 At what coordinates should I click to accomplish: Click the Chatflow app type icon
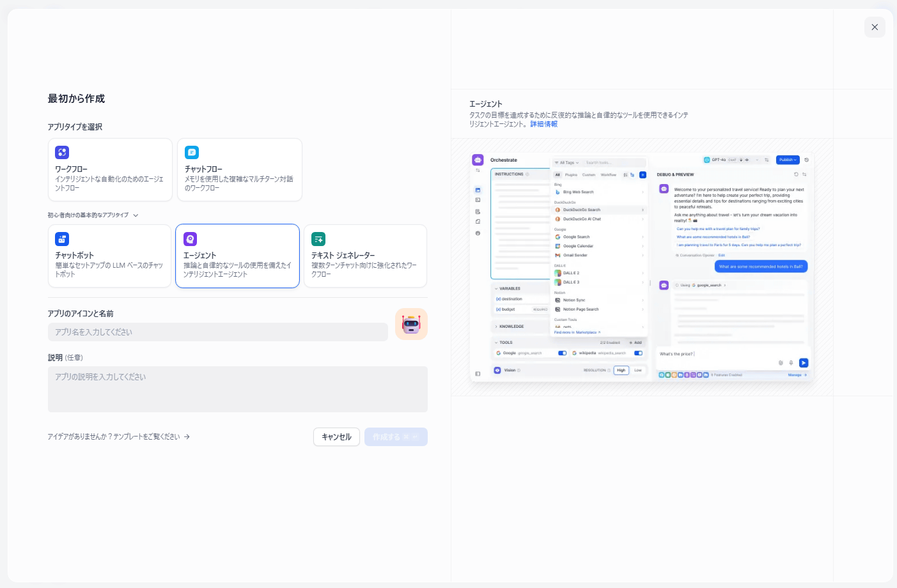[192, 152]
